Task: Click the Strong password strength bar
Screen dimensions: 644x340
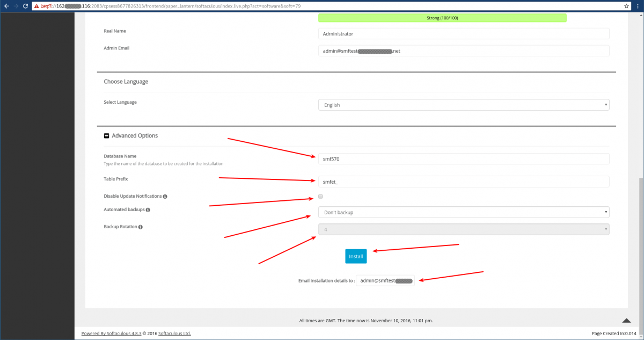Action: [x=442, y=18]
